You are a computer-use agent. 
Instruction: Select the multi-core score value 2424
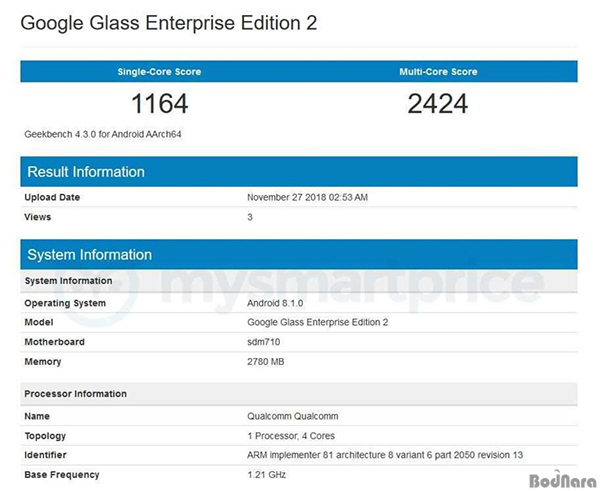click(x=440, y=103)
